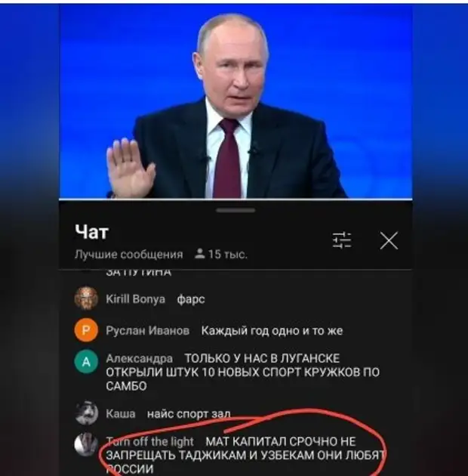Open the Лучшие сообщения chat mode selector
Screen dimensions: 468x476
click(x=129, y=255)
